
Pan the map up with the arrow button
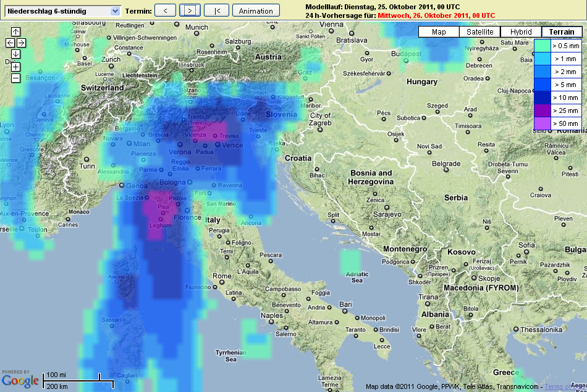pyautogui.click(x=15, y=31)
